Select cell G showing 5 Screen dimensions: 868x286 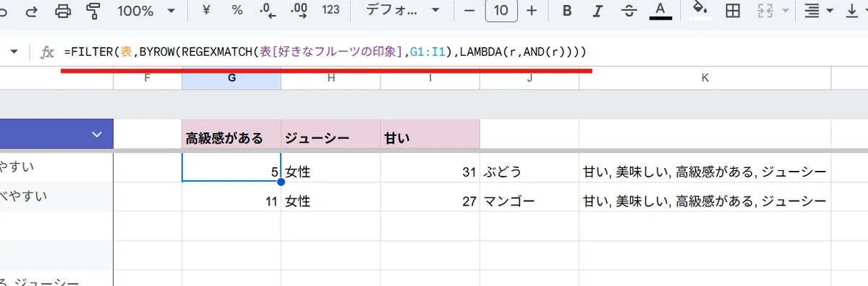click(231, 167)
